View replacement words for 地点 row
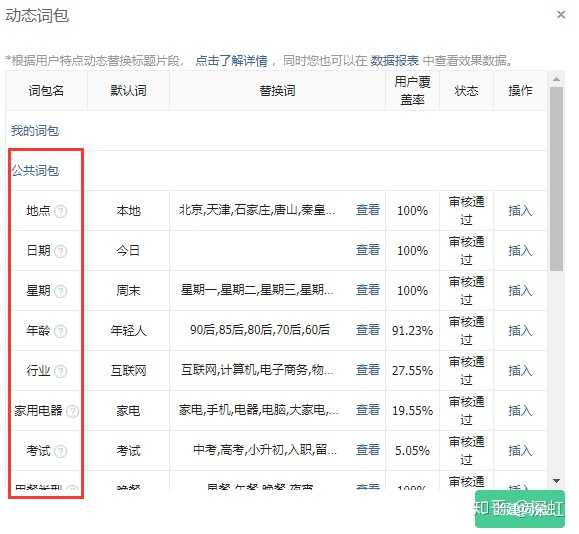 click(x=368, y=210)
